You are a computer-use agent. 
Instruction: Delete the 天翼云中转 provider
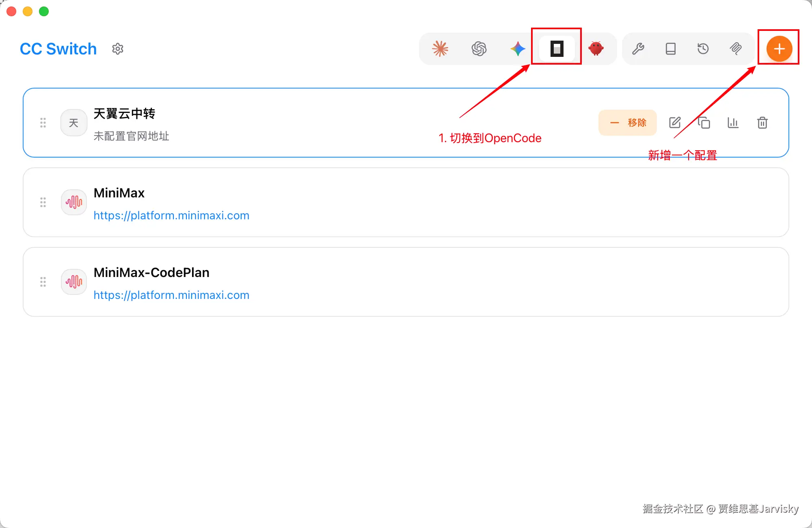point(762,123)
